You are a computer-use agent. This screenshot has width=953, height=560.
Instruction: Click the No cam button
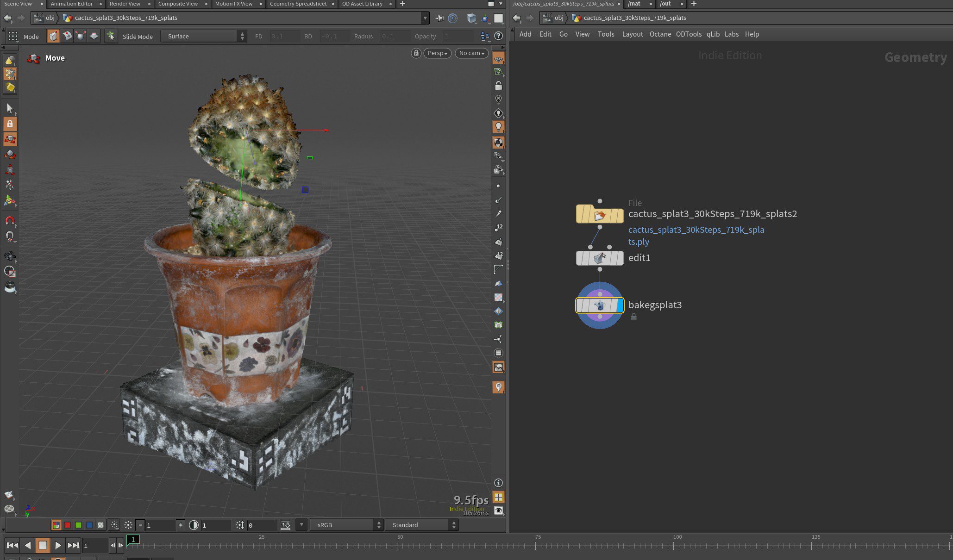click(x=471, y=53)
